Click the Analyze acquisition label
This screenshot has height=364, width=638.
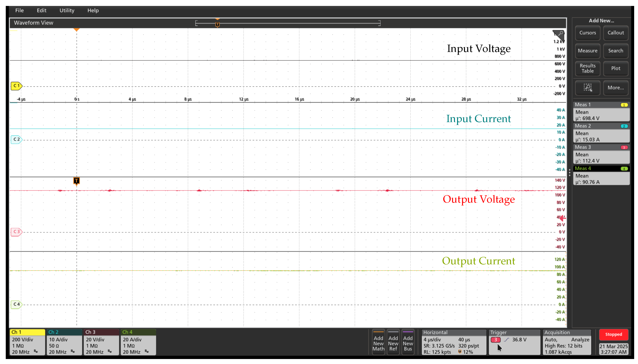point(580,339)
